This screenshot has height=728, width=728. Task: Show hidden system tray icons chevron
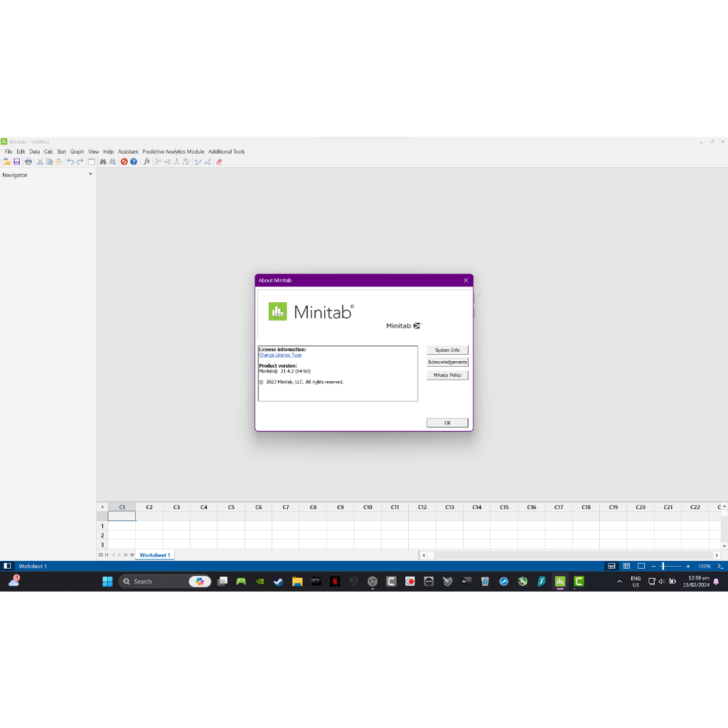(x=619, y=582)
